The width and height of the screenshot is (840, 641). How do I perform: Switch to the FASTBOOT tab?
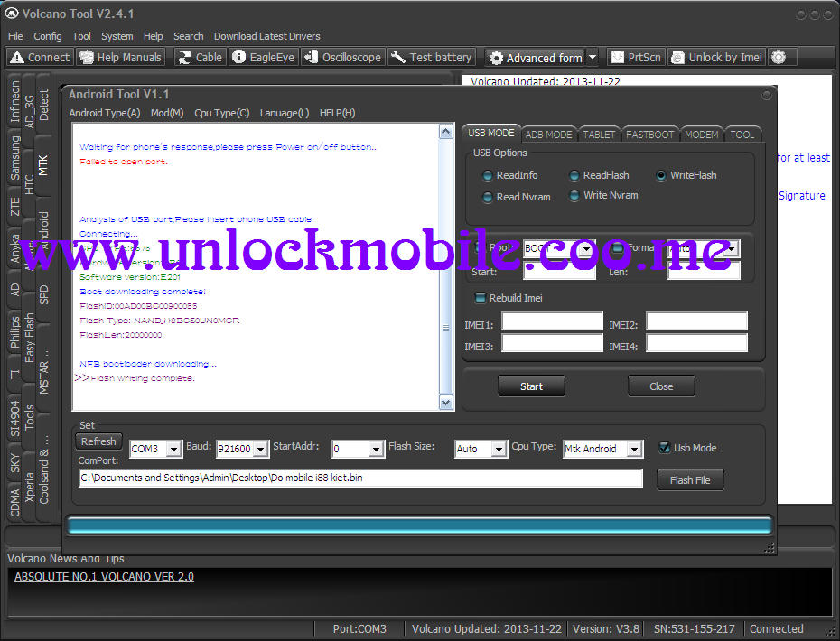[649, 135]
